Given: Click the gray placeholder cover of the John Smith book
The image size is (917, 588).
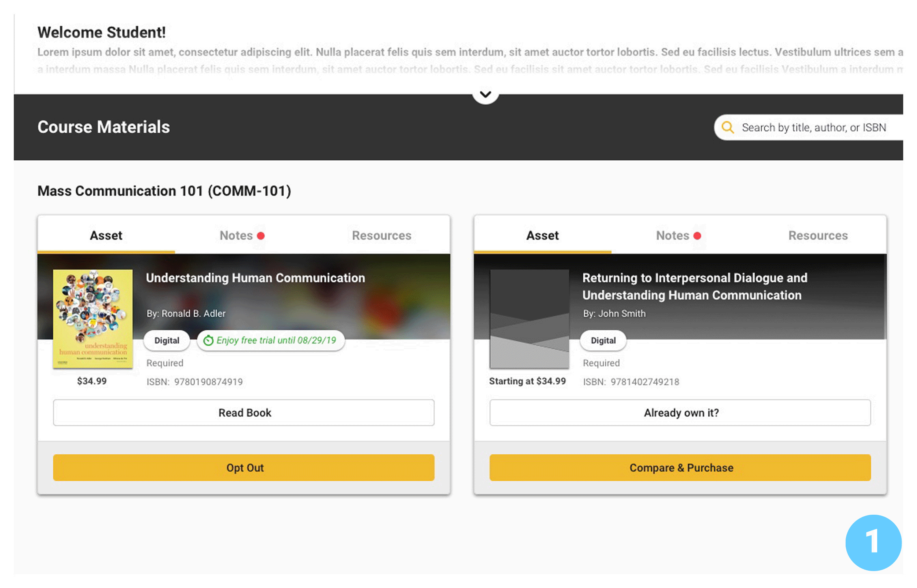Looking at the screenshot, I should [529, 319].
